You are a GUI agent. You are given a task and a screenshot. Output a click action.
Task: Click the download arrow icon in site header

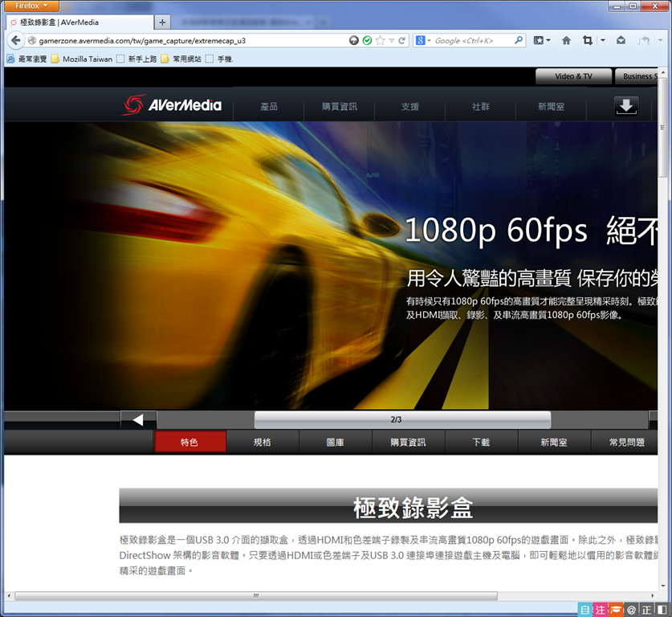pos(626,106)
